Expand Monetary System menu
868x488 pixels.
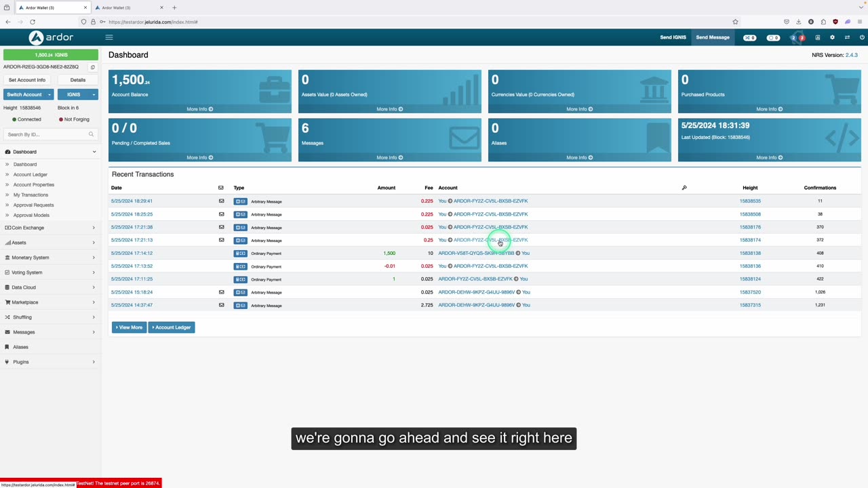click(51, 258)
